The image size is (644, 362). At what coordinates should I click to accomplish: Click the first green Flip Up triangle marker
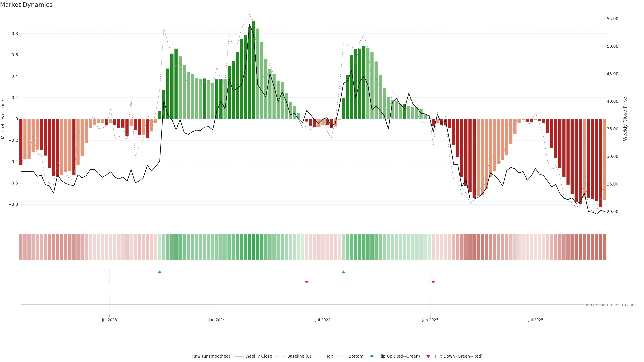[159, 272]
